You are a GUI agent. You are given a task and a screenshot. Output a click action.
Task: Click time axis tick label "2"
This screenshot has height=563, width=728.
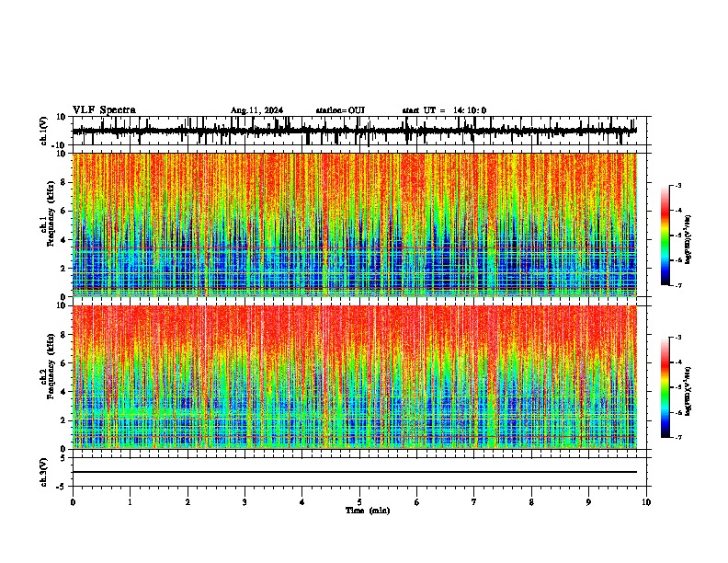click(188, 502)
